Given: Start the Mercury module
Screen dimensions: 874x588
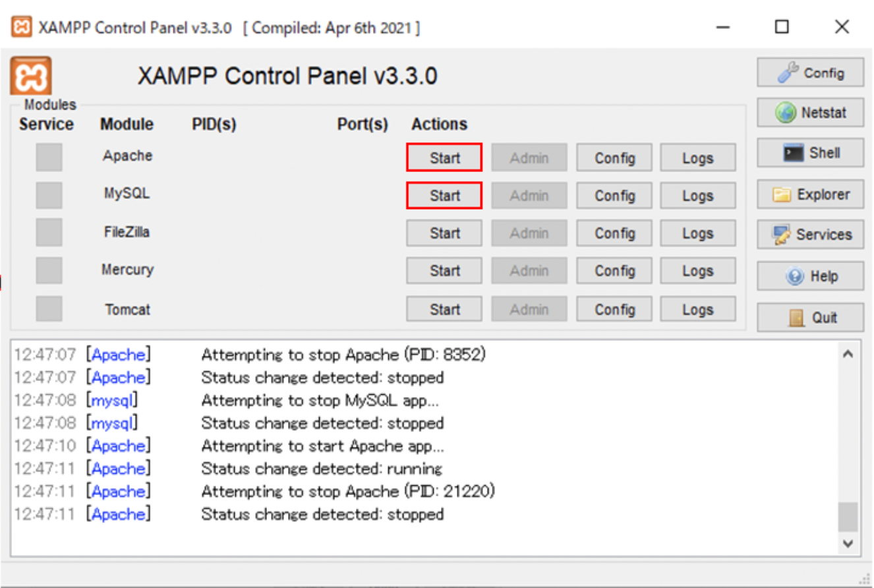Looking at the screenshot, I should click(x=444, y=270).
